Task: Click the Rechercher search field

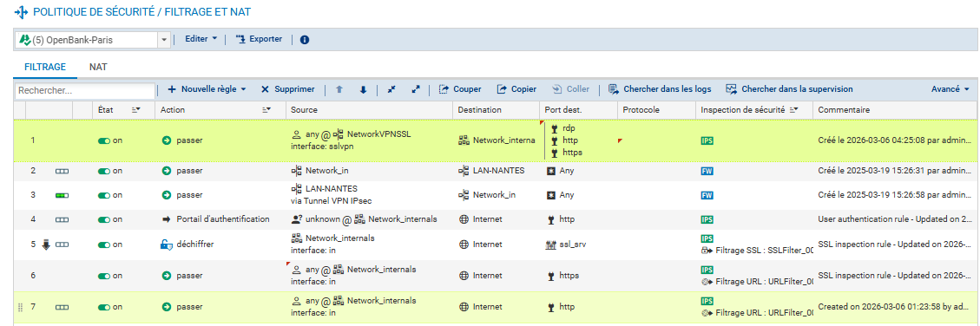Action: (x=84, y=90)
